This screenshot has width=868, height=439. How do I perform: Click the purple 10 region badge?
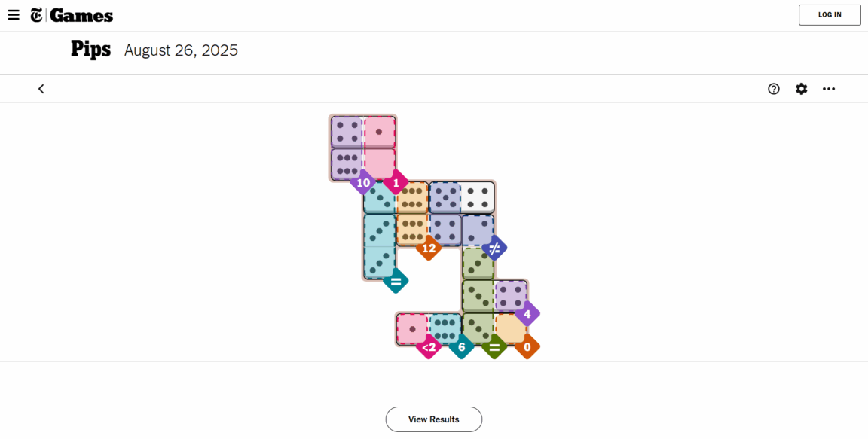pyautogui.click(x=363, y=182)
